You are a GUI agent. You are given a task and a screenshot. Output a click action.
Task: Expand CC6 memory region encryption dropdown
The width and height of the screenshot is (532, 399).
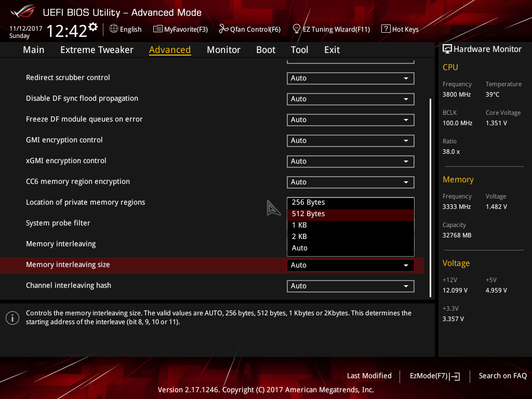click(351, 182)
